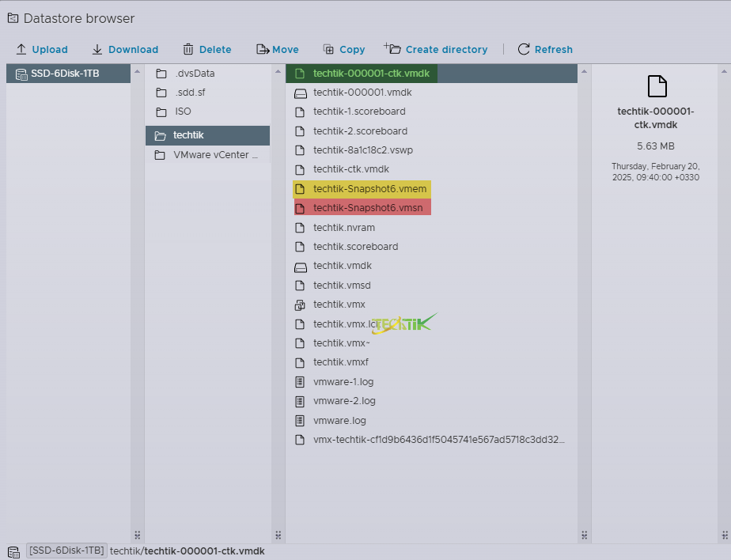Viewport: 731px width, 560px height.
Task: Click the datastore icon in the path bar
Action: click(13, 552)
